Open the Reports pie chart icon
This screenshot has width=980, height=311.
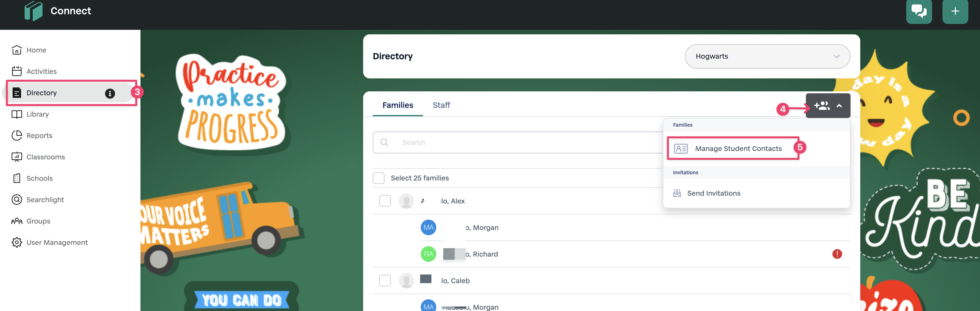point(17,135)
